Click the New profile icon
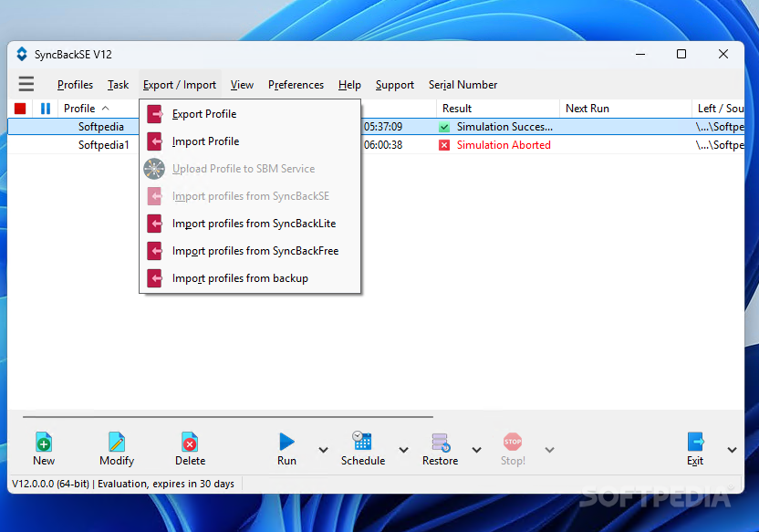 coord(44,442)
